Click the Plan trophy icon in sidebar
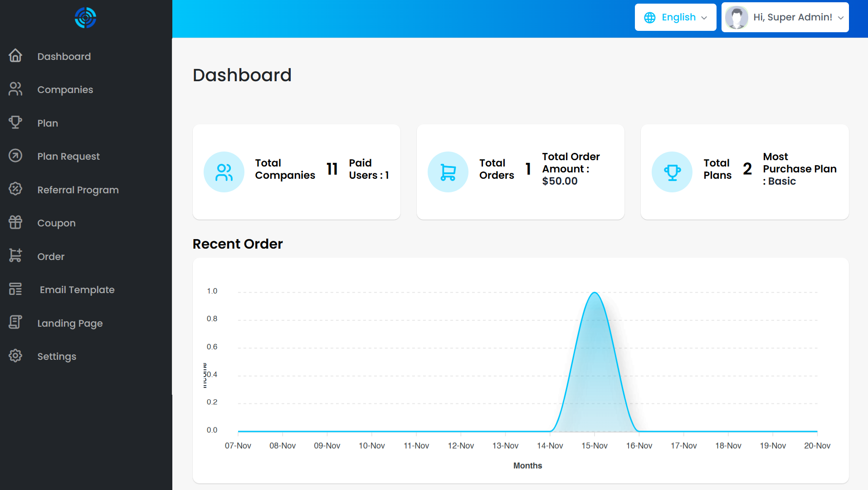 (x=15, y=122)
